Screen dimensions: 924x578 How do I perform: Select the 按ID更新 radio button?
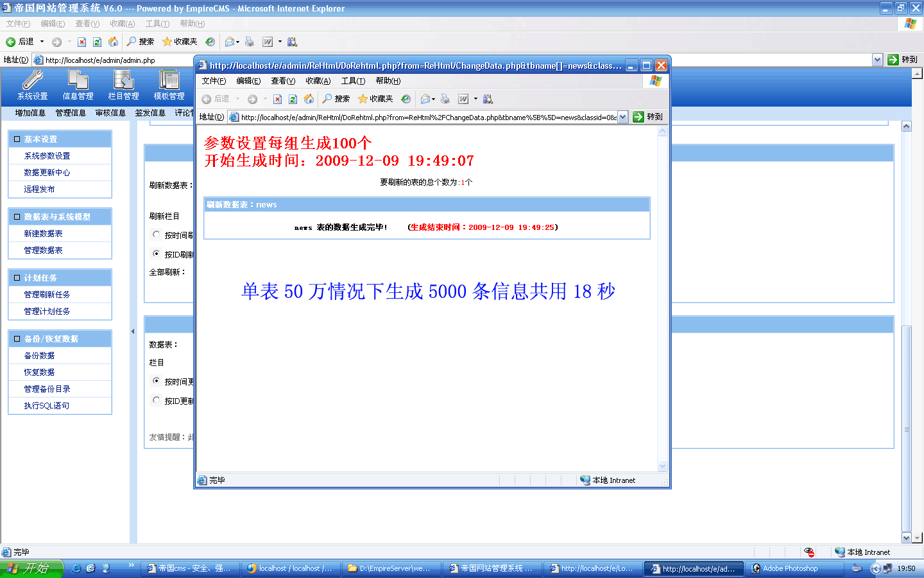[x=157, y=400]
